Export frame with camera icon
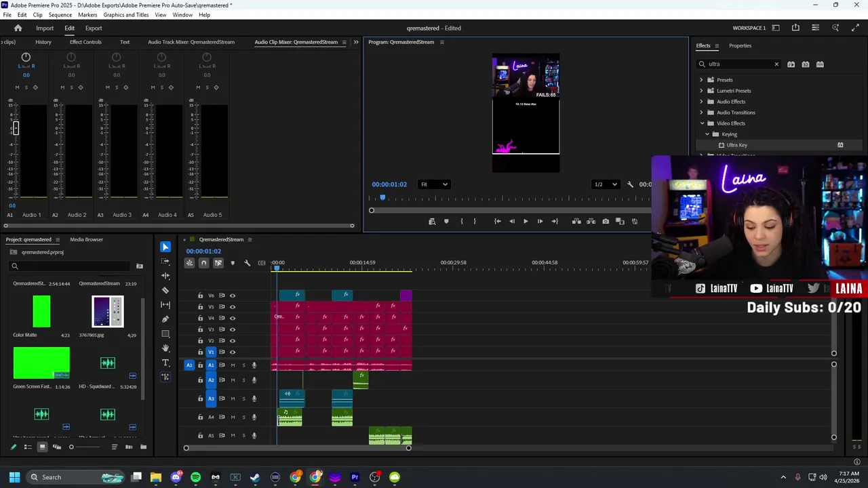The width and height of the screenshot is (868, 488). tap(606, 222)
